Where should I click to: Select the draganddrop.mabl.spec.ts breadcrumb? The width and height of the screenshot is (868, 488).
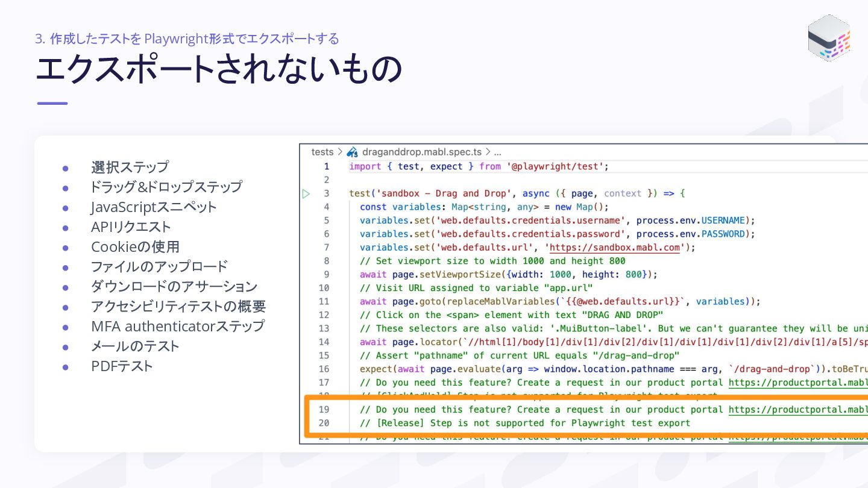(x=422, y=152)
